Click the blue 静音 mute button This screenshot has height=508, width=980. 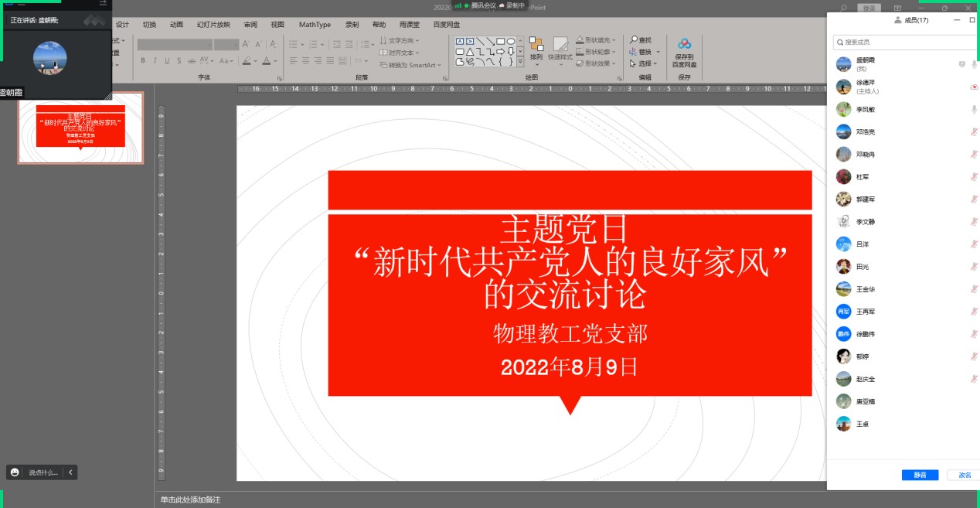[919, 475]
